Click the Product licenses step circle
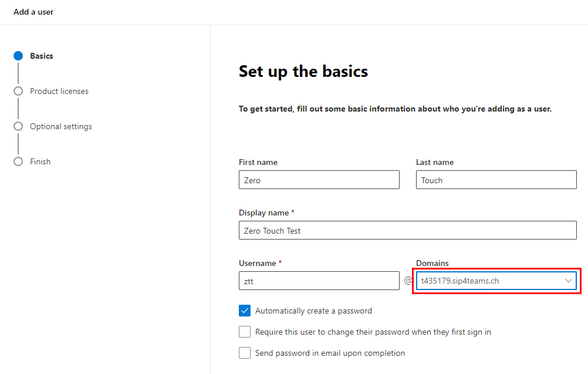Viewport: 588px width, 374px height. [18, 91]
